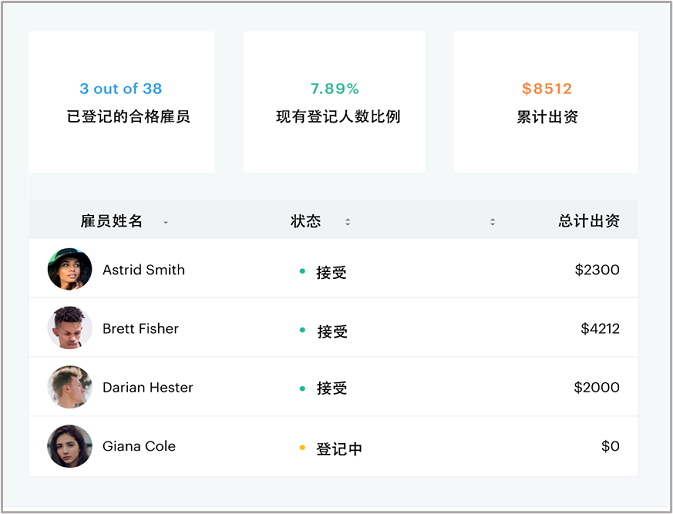The image size is (673, 514).
Task: Sort by 雇员姓名 arrow icon
Action: [x=166, y=222]
